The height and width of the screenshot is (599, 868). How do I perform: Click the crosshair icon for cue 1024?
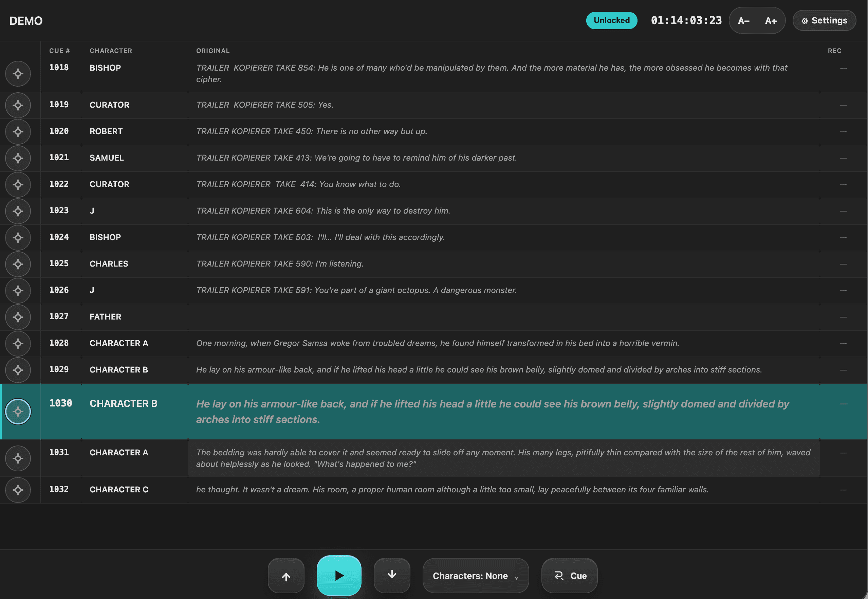[x=18, y=238]
